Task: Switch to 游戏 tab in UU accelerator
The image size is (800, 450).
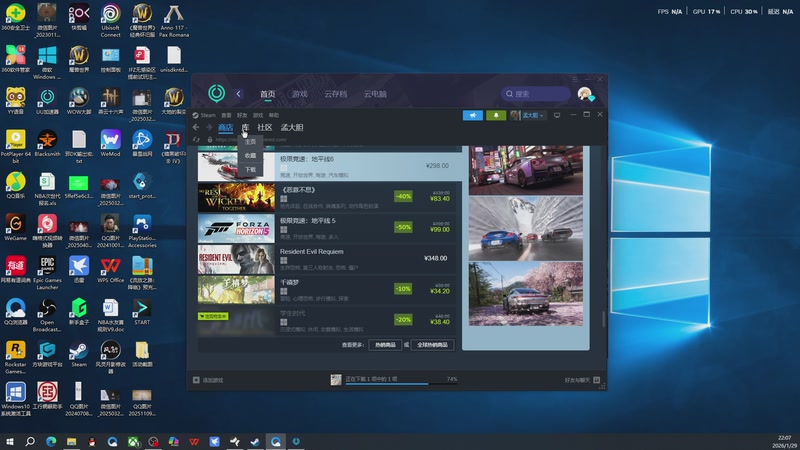Action: click(x=299, y=94)
